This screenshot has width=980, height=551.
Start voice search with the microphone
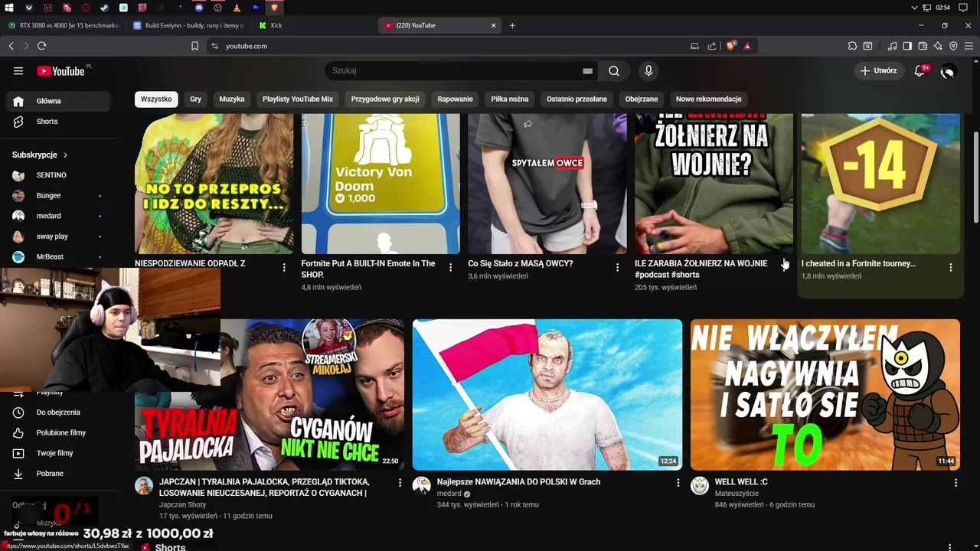point(648,71)
